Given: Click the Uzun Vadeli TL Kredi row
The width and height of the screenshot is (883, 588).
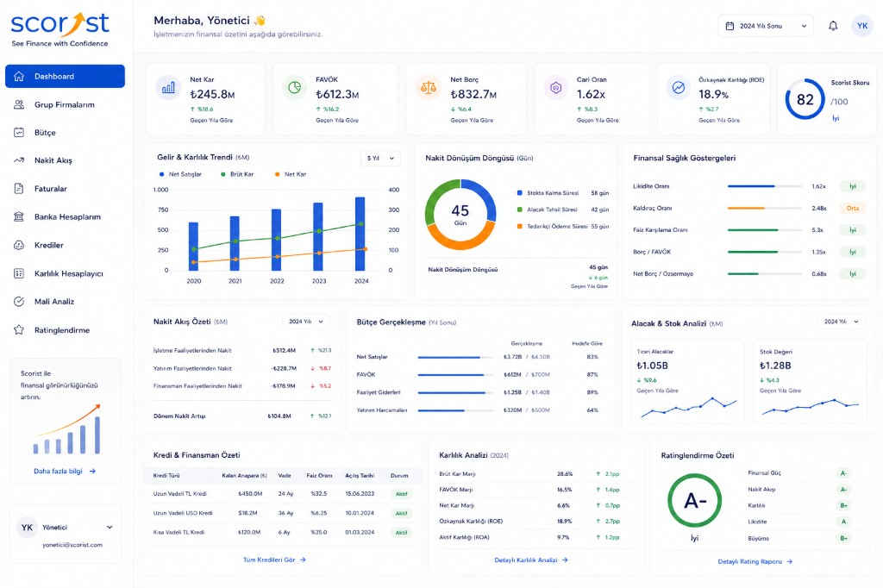Looking at the screenshot, I should tap(282, 494).
